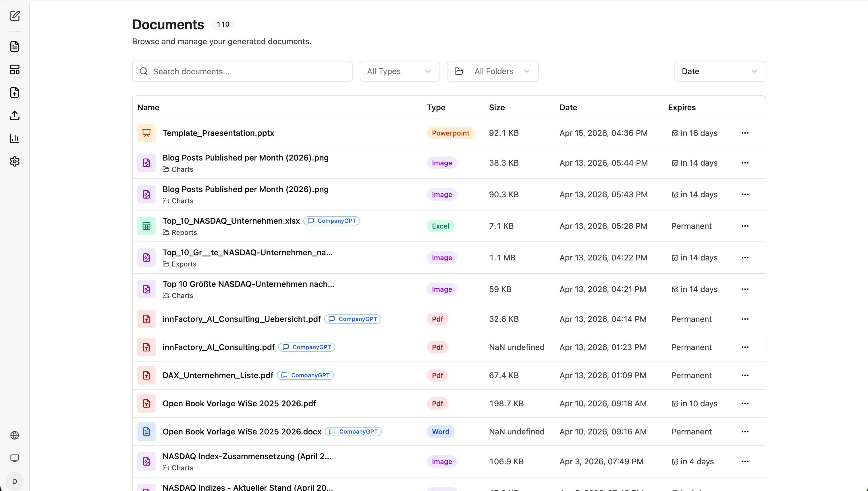
Task: Open more options for innFactory_AI_Consulting.pdf
Action: (745, 347)
